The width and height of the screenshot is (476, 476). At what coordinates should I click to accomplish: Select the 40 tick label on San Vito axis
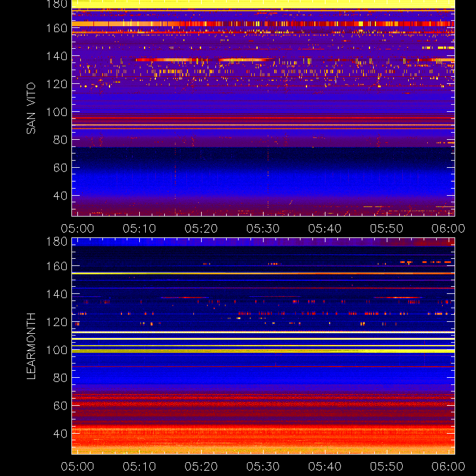60,196
